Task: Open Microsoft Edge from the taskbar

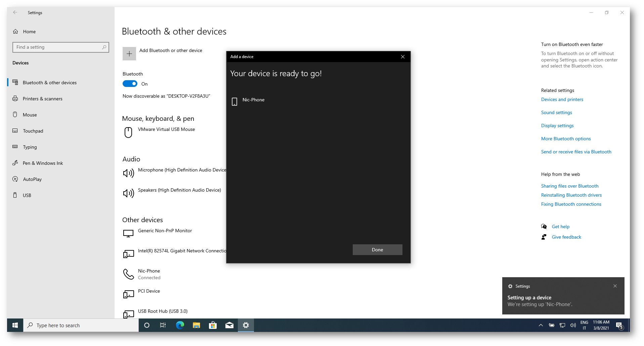Action: pos(180,325)
